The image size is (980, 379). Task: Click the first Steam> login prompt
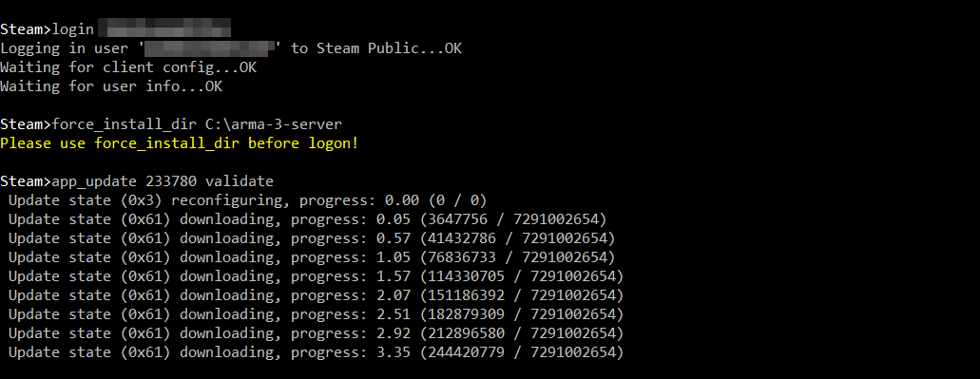(26, 29)
